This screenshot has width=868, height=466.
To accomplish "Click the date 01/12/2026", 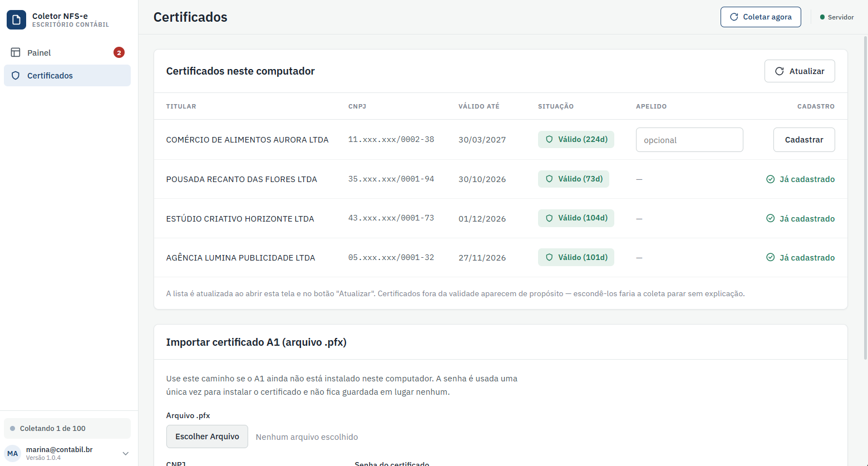I will coord(482,219).
